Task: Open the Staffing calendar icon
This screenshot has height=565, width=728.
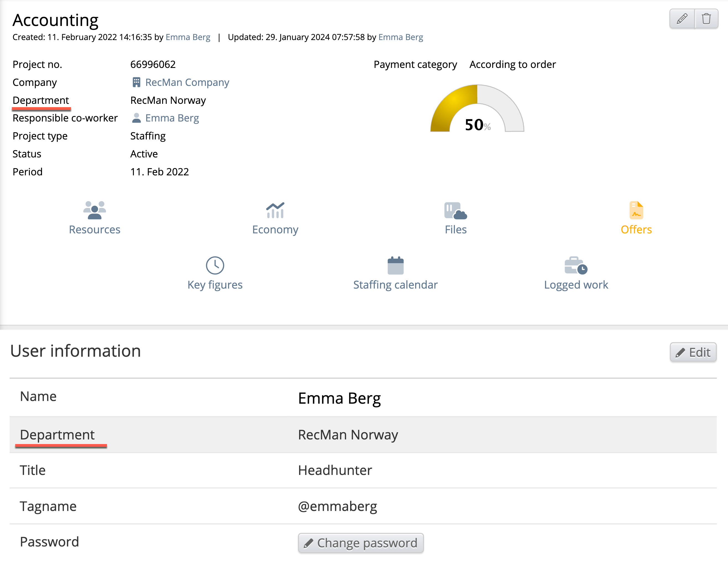Action: tap(395, 265)
